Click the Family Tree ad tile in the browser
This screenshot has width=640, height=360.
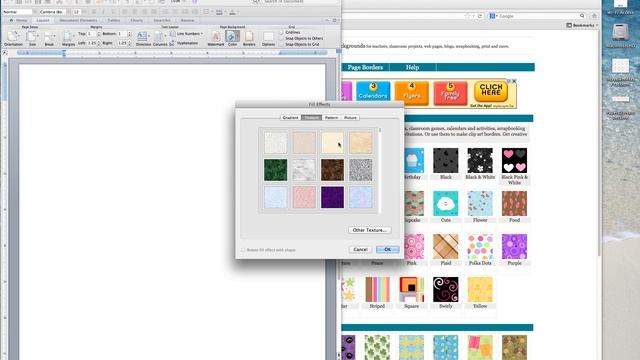click(x=450, y=93)
